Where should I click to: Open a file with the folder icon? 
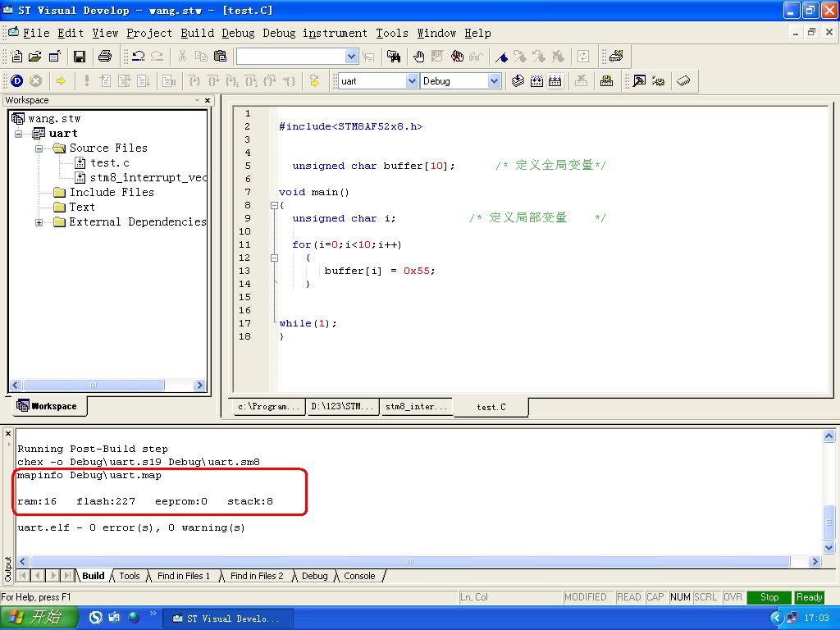(34, 56)
